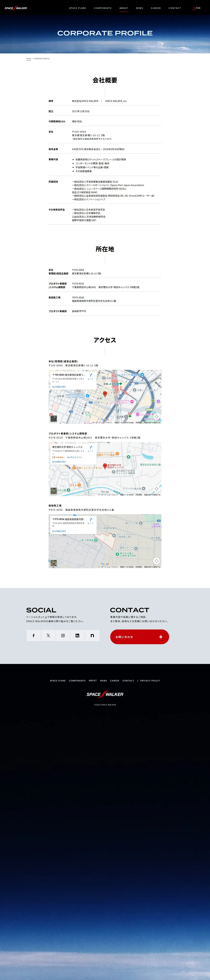This screenshot has height=980, width=210.
Task: Click the 東日本大震災伝承地 map marker
Action: click(x=117, y=554)
